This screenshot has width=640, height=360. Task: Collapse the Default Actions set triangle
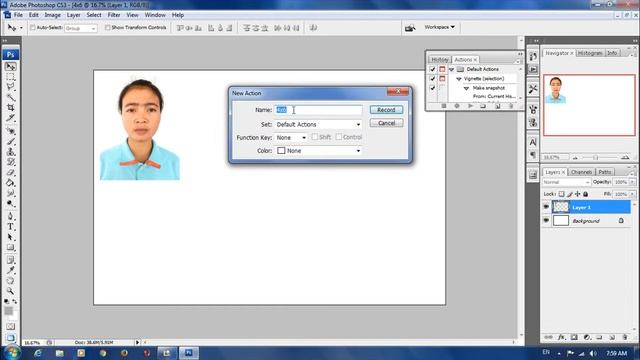click(451, 69)
